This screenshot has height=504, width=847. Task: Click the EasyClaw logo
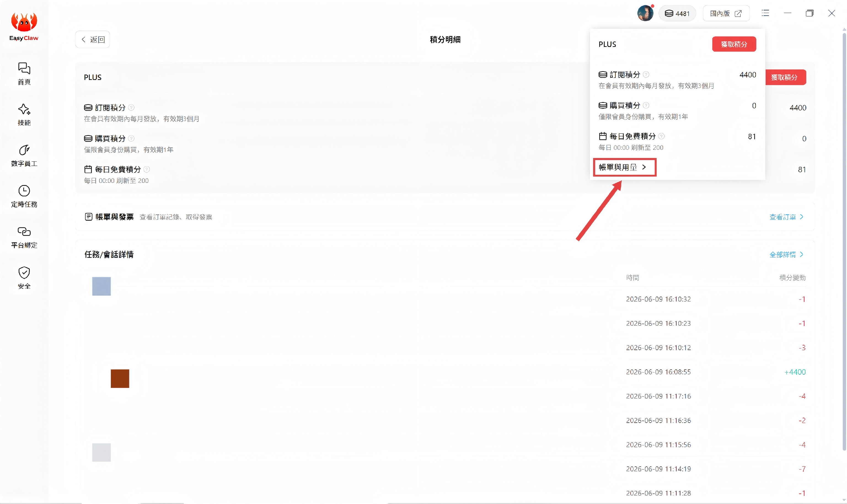coord(24,26)
